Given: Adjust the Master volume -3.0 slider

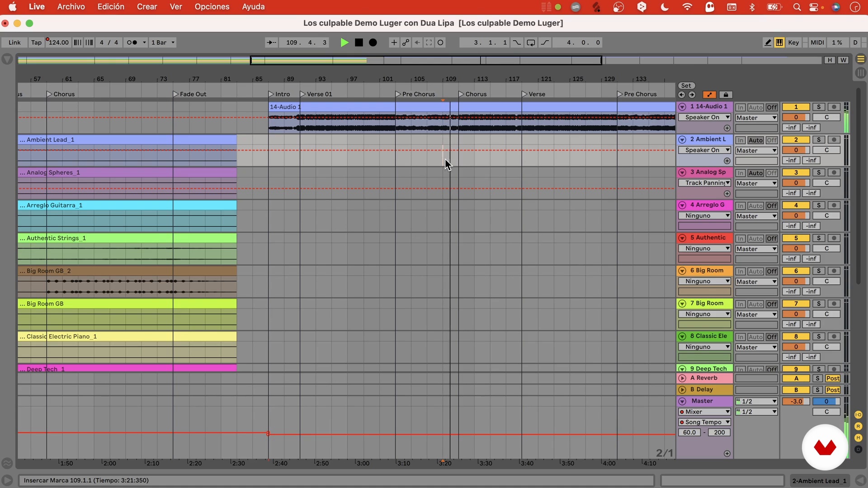Looking at the screenshot, I should 796,402.
